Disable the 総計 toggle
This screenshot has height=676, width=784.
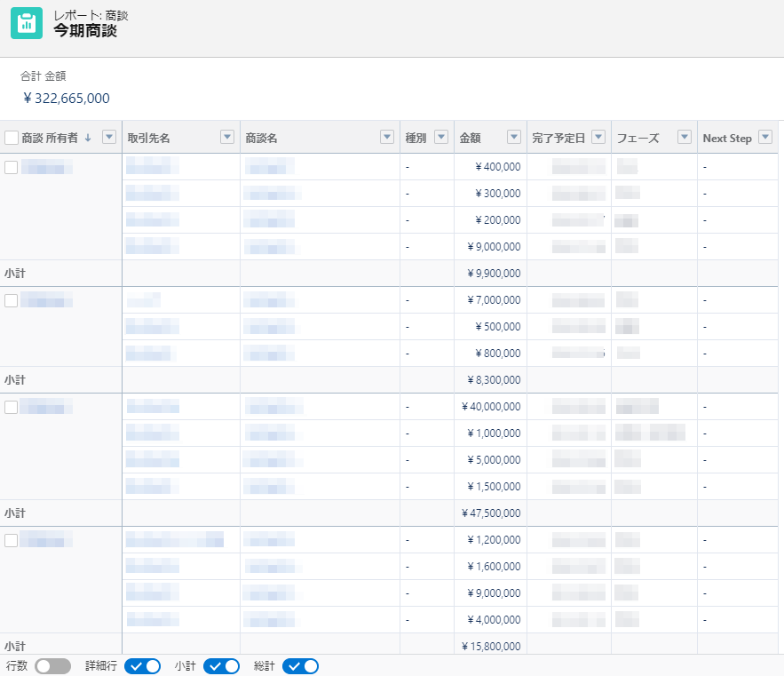coord(299,665)
